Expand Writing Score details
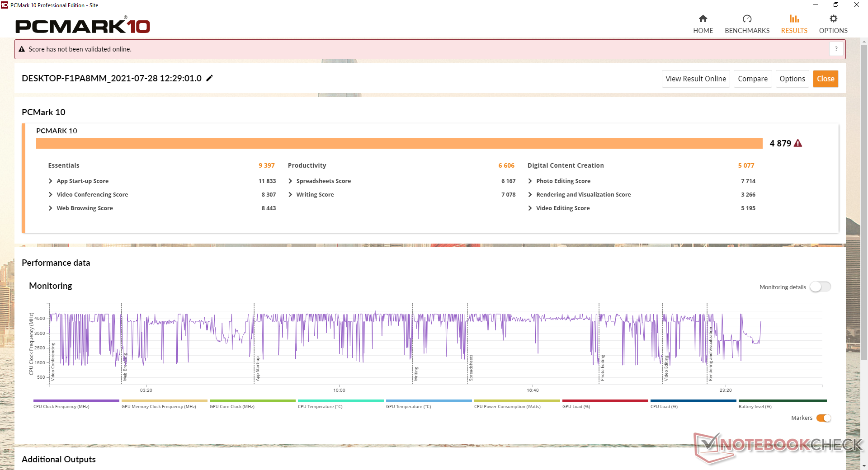Viewport: 868px width, 470px height. [290, 194]
